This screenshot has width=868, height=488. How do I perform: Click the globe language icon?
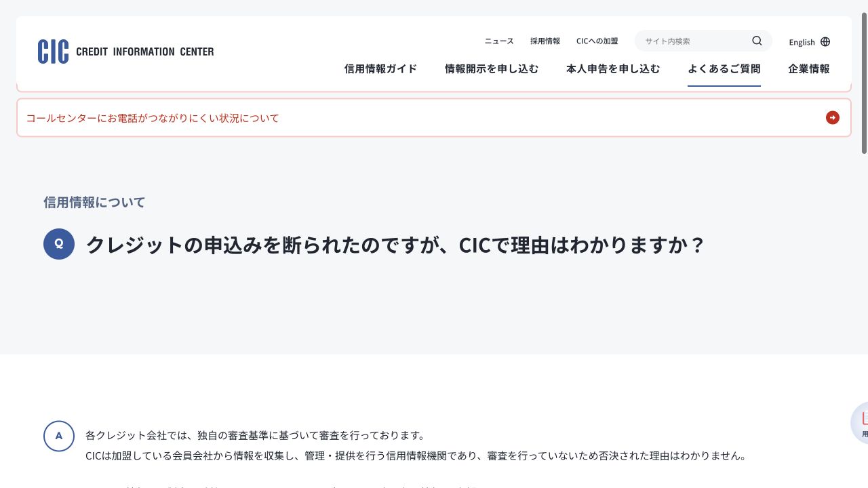(825, 41)
